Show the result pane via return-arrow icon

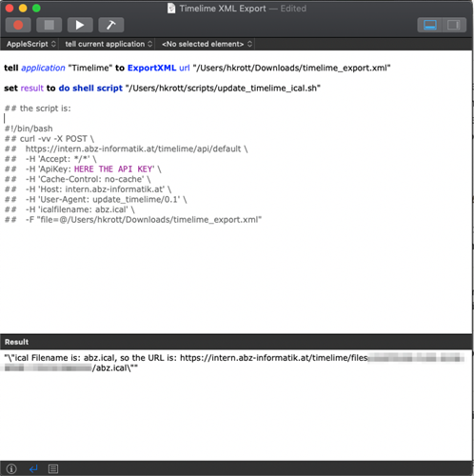click(33, 468)
